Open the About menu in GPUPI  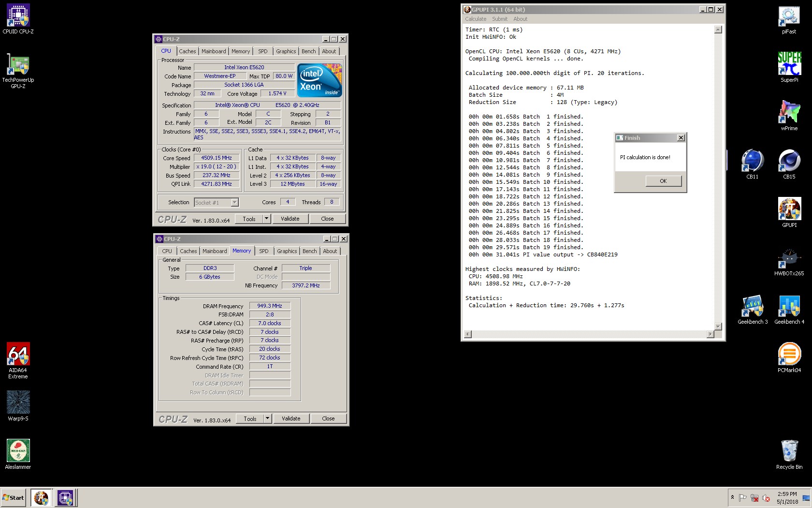point(521,19)
